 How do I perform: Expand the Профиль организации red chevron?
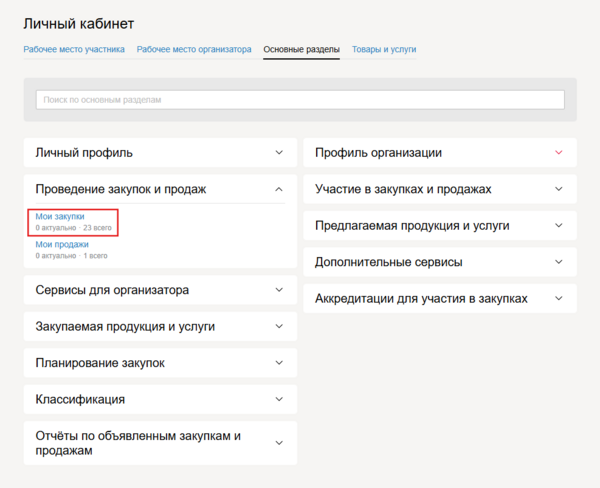click(558, 153)
